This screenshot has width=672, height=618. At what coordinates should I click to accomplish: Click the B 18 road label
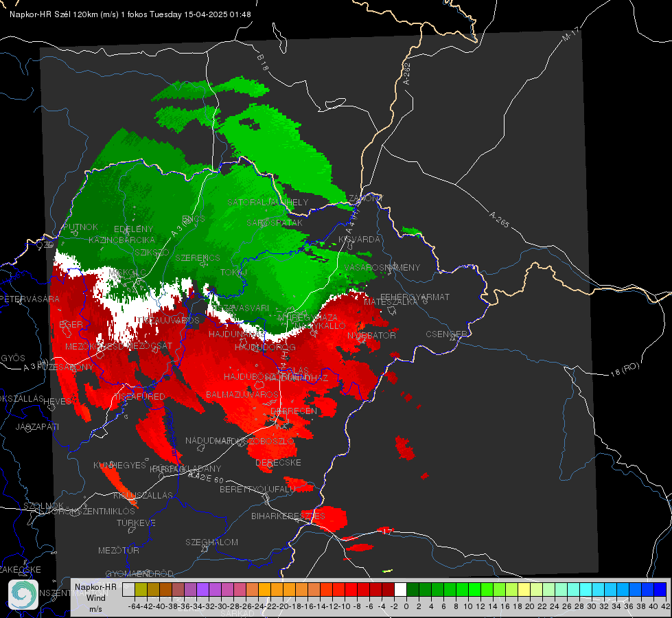[x=262, y=62]
